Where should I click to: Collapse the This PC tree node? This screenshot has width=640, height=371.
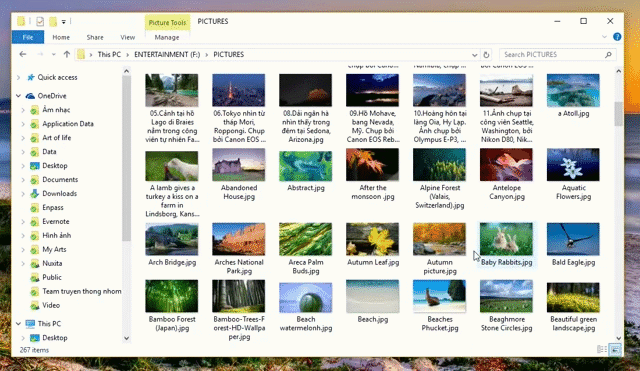[x=18, y=323]
